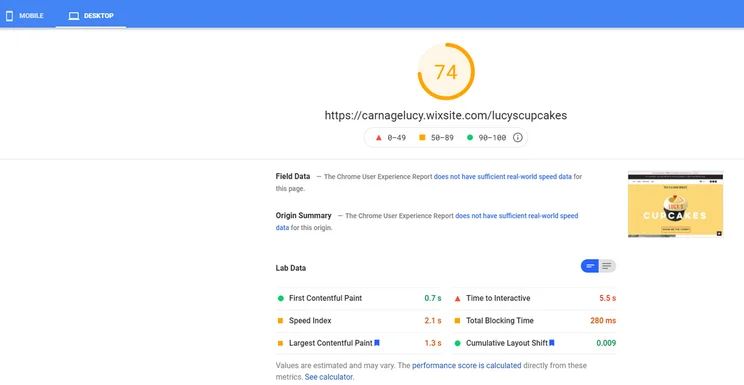Click the Time to Interactive metric label

[x=498, y=298]
